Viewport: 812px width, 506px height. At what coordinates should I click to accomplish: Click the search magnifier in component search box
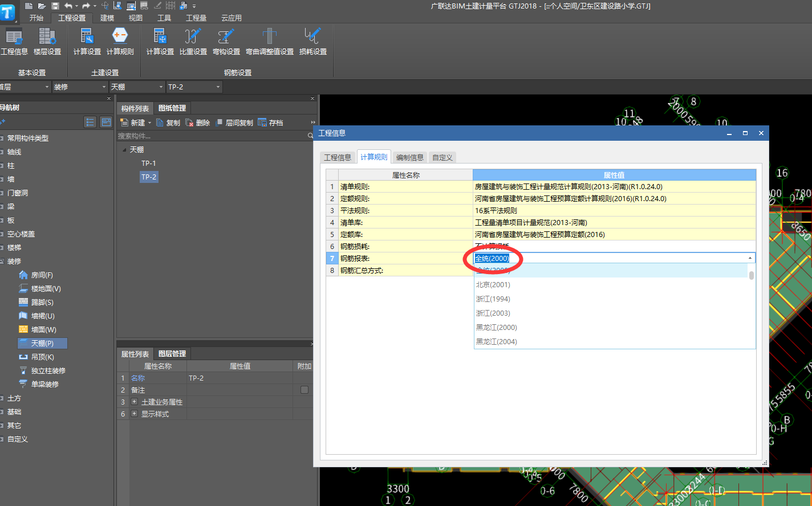[310, 136]
